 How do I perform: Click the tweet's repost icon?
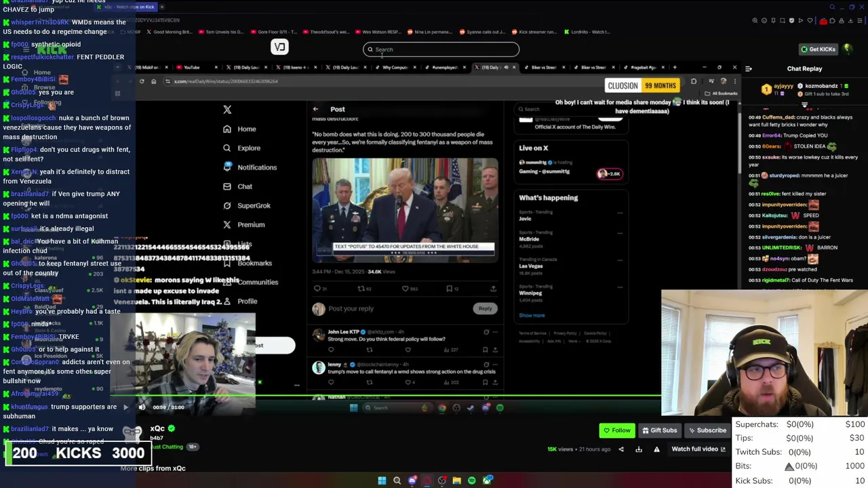point(361,289)
